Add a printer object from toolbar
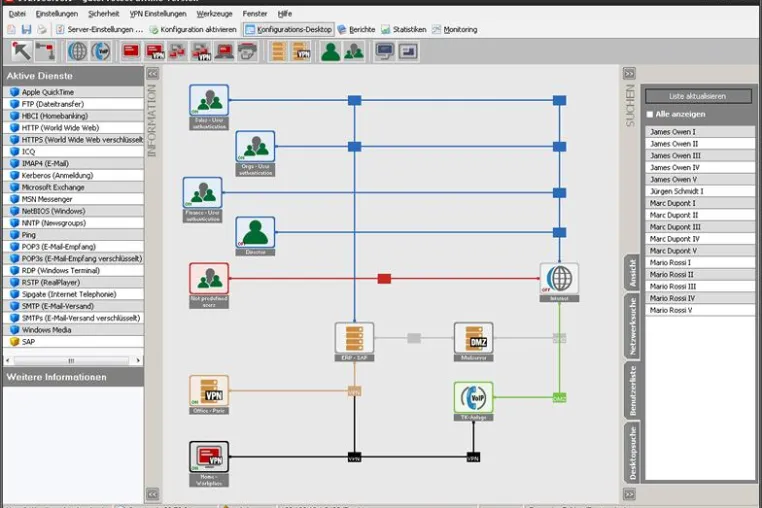The image size is (762, 508). 247,51
